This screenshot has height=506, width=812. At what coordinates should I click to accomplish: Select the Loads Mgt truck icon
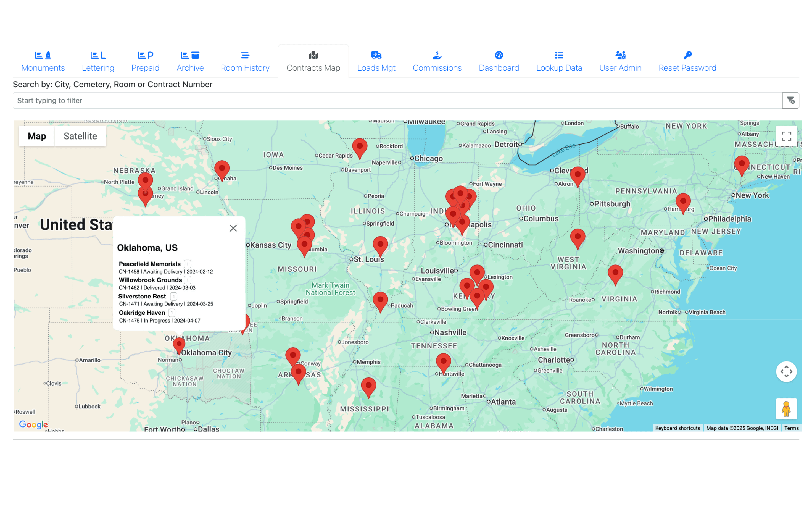tap(376, 55)
